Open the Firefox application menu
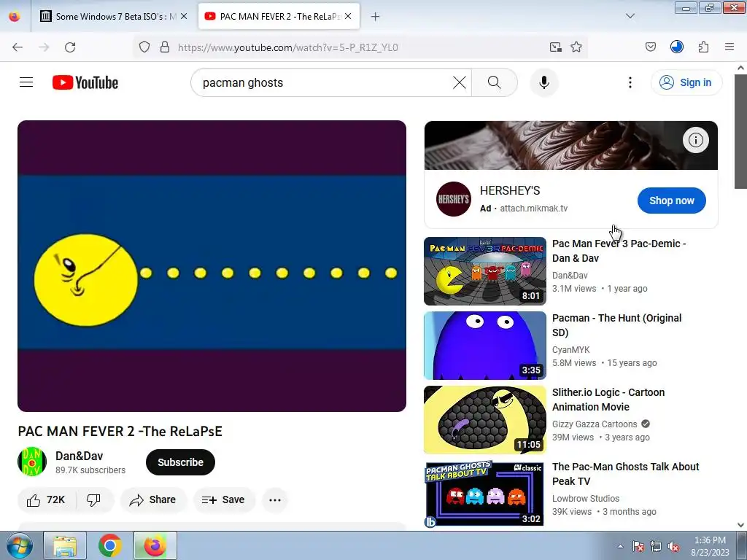The image size is (747, 560). pyautogui.click(x=729, y=47)
